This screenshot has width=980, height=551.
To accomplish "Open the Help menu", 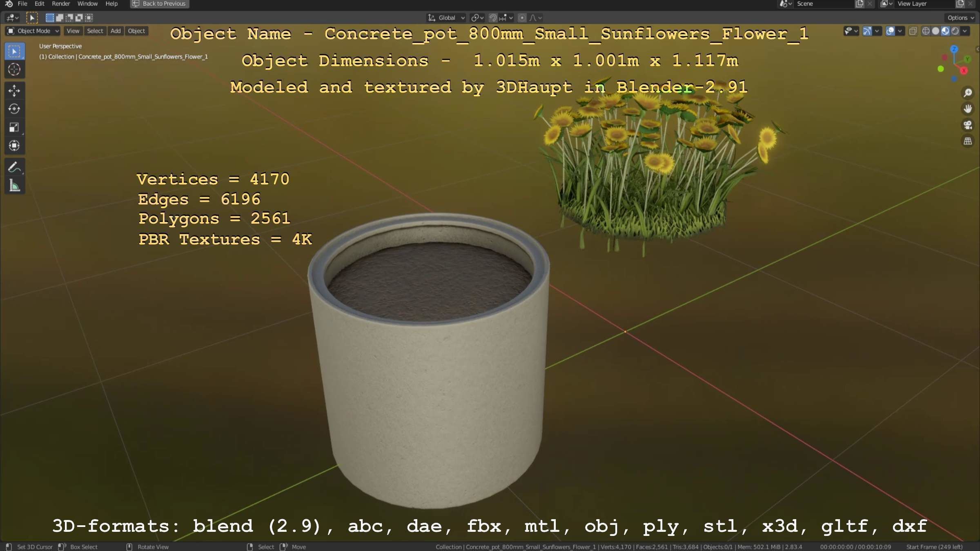I will [111, 4].
